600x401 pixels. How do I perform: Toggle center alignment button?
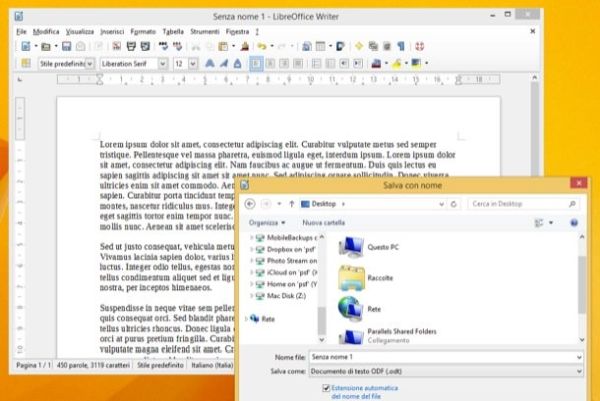point(270,64)
